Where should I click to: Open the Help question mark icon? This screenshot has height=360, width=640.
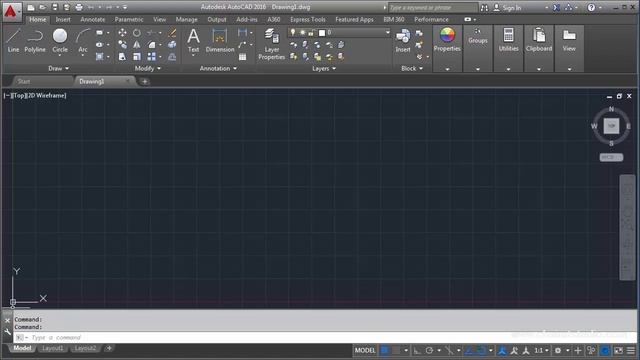(591, 7)
